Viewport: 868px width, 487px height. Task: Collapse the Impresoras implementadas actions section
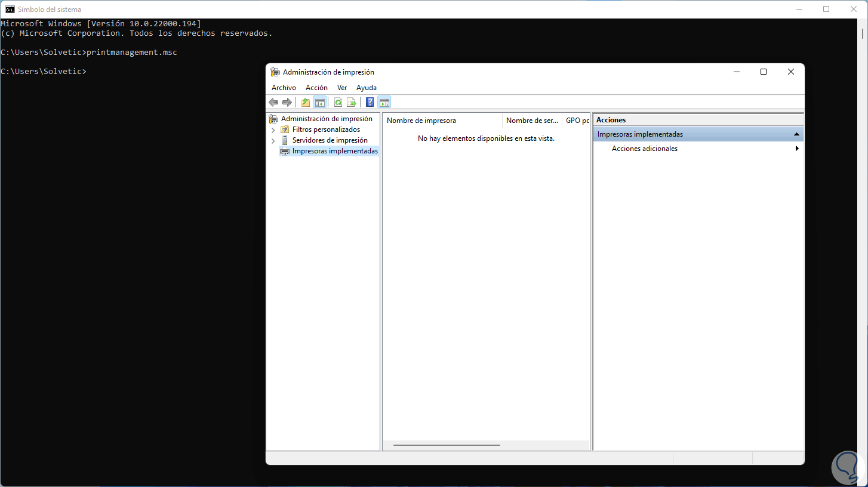point(796,134)
